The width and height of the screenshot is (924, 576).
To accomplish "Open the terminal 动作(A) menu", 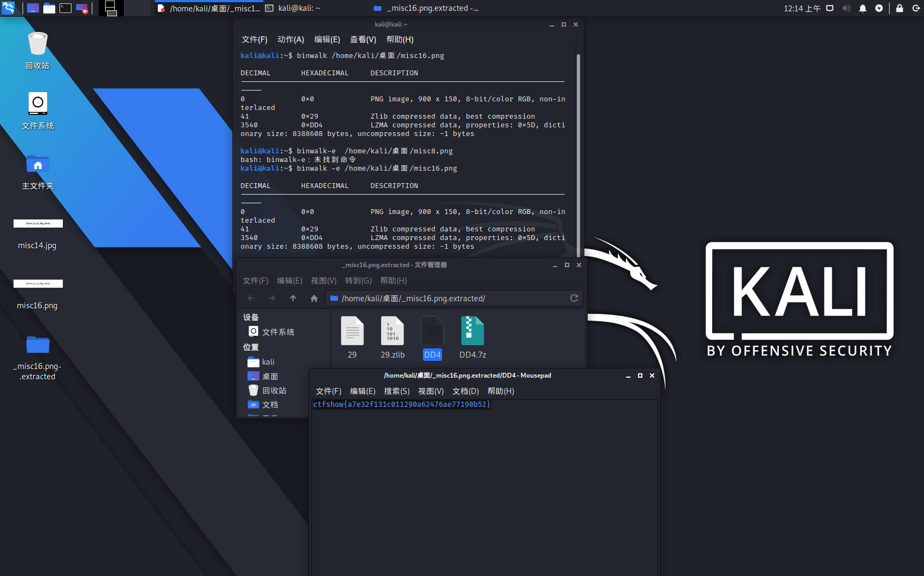I will (x=291, y=40).
